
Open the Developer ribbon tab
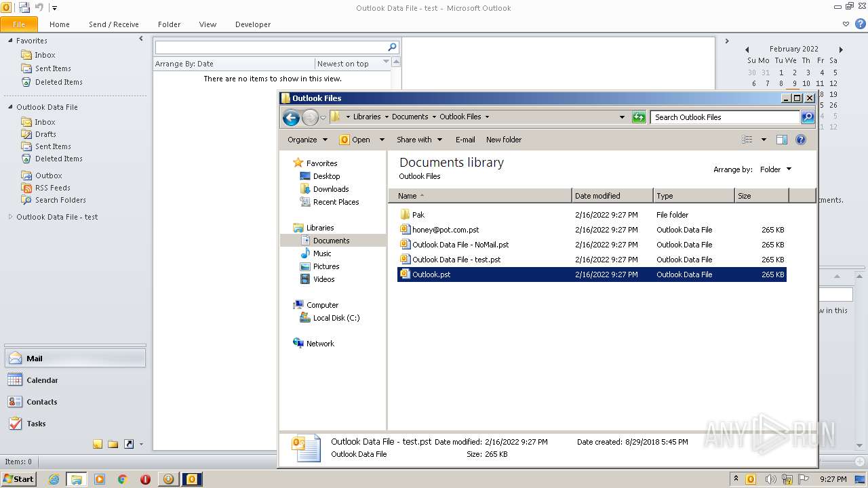tap(253, 24)
